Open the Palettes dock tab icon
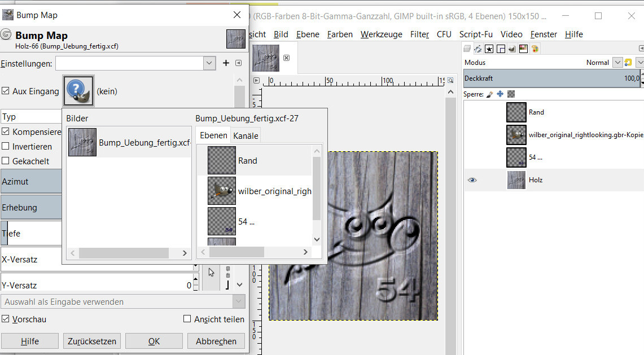 tap(535, 49)
